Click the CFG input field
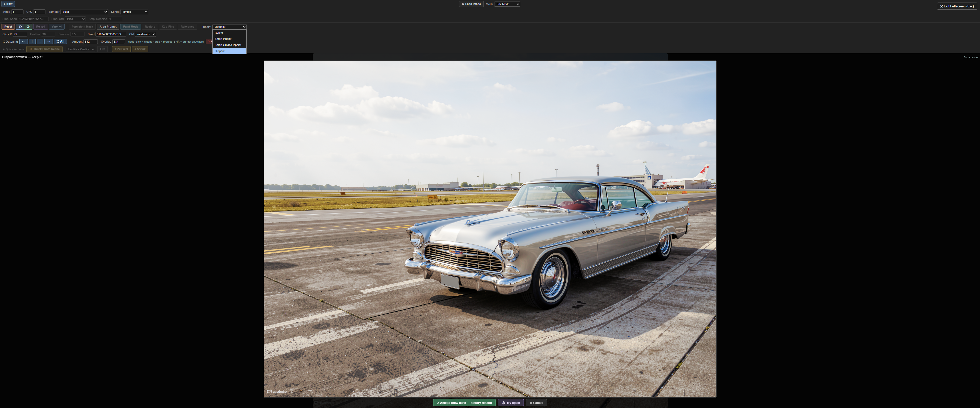The width and height of the screenshot is (980, 408). (x=39, y=12)
